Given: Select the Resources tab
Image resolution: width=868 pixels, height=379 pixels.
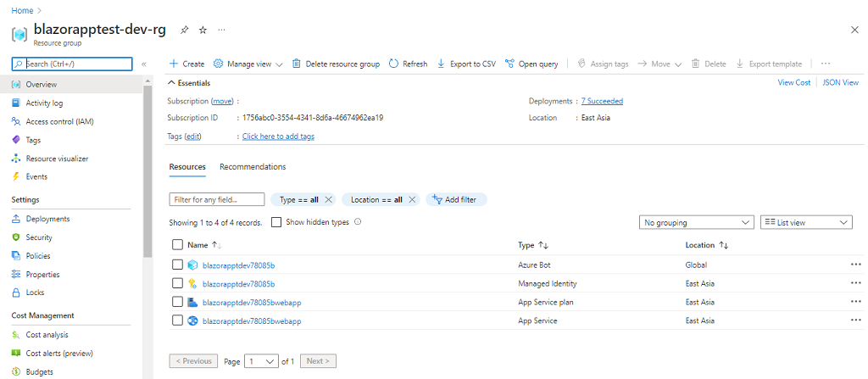Looking at the screenshot, I should pyautogui.click(x=187, y=167).
